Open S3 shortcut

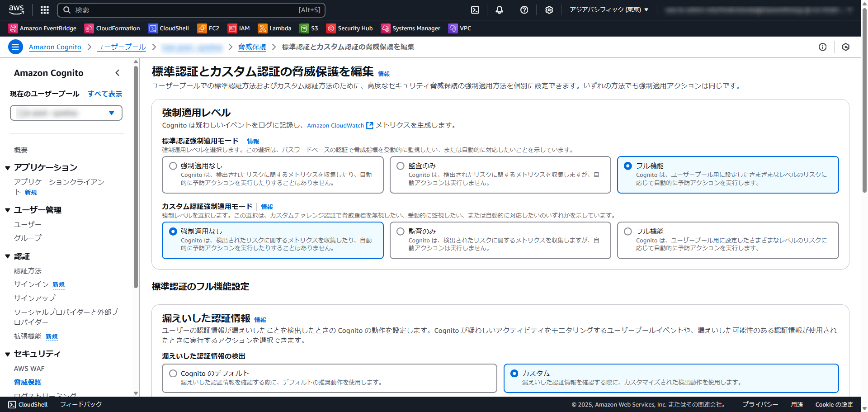pyautogui.click(x=309, y=28)
